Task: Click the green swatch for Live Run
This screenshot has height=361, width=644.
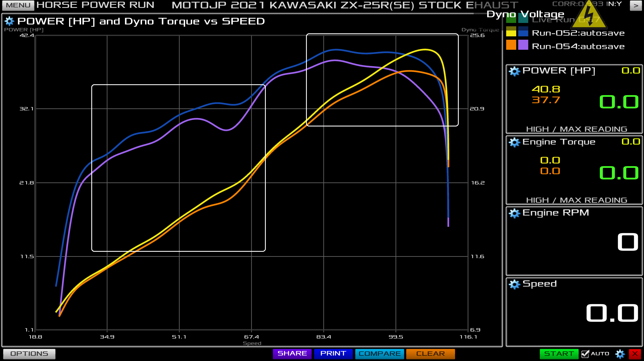Action: click(x=511, y=18)
